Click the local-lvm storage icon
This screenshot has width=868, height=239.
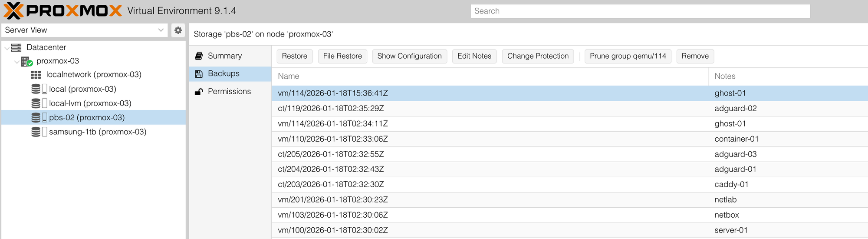[x=39, y=103]
